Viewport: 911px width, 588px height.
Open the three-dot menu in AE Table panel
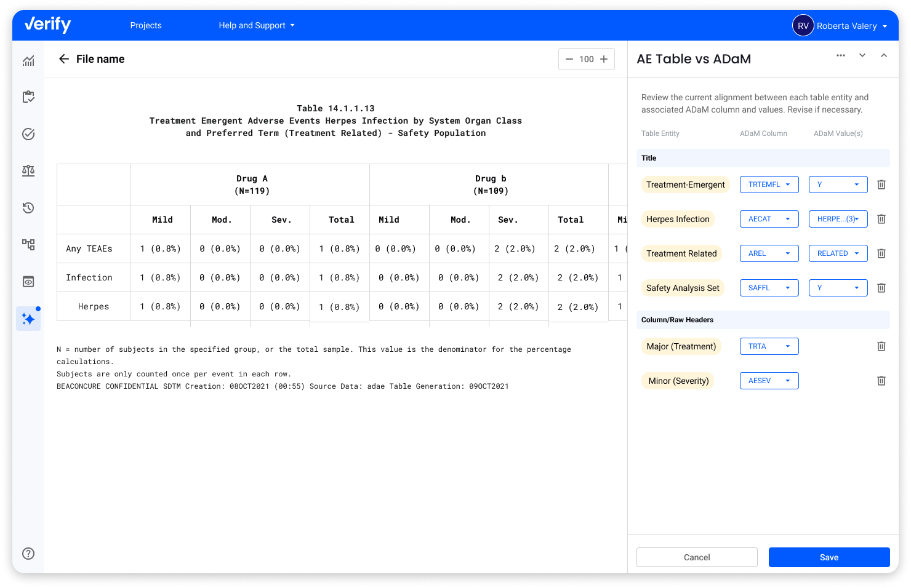pyautogui.click(x=840, y=55)
